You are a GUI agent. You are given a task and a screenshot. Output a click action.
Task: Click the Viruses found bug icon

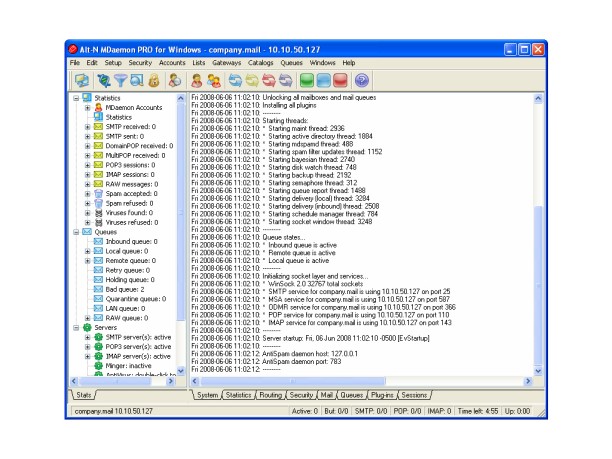[x=98, y=213]
